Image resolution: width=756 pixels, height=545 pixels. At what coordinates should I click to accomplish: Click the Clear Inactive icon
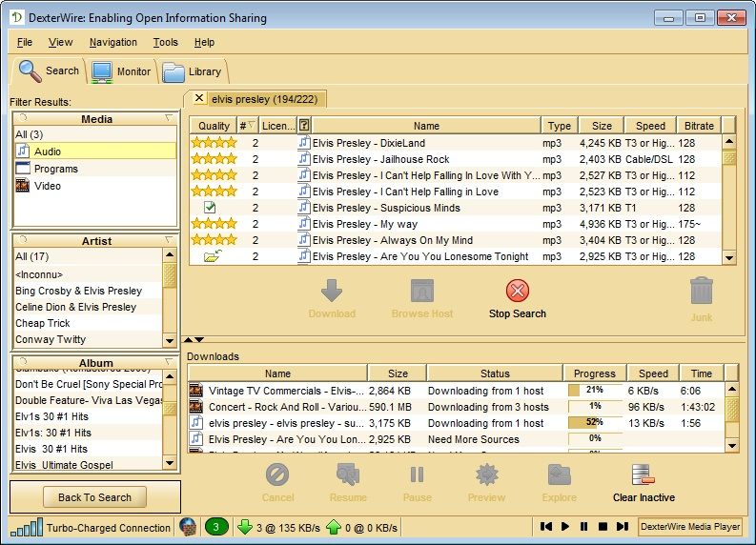tap(644, 474)
